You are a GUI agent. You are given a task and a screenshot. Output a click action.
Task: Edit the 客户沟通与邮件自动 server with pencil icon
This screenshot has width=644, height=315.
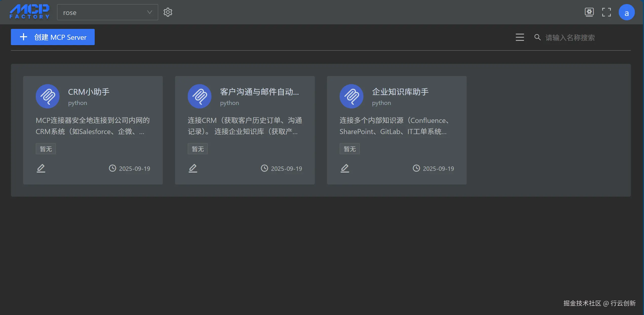[193, 168]
